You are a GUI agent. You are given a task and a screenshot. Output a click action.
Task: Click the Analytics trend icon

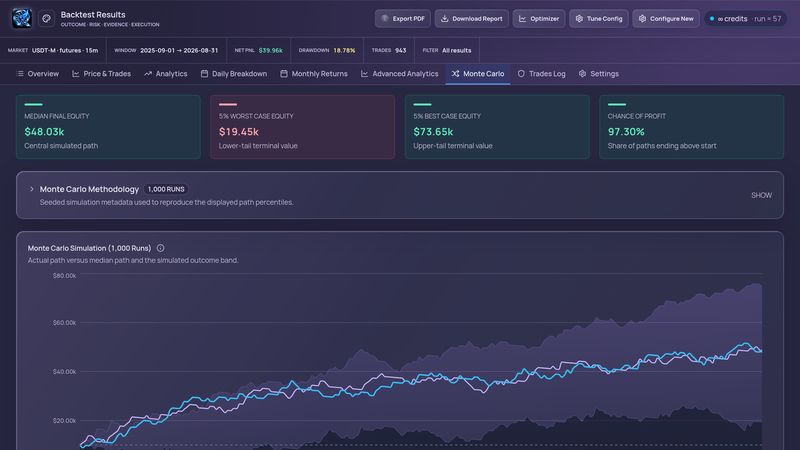tap(148, 74)
